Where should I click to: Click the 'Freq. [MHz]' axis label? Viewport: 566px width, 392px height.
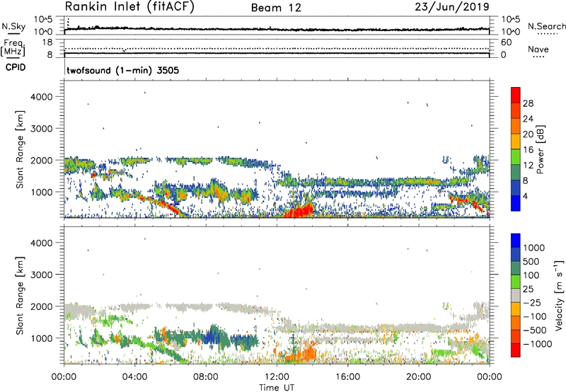(13, 47)
